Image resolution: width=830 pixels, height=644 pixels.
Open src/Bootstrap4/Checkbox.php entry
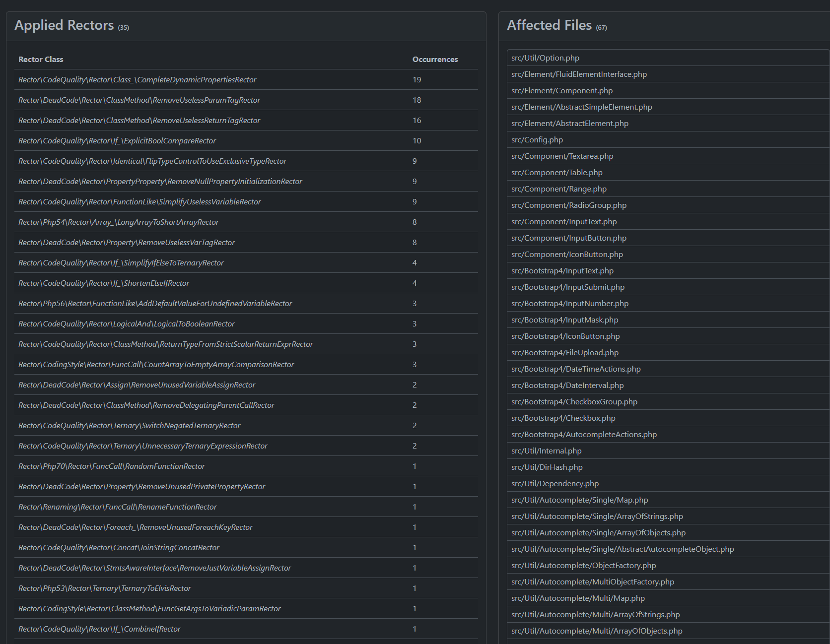[668, 418]
